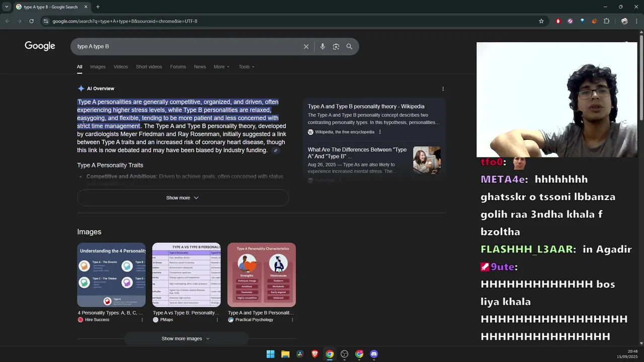Open Windows Start menu

click(x=270, y=354)
